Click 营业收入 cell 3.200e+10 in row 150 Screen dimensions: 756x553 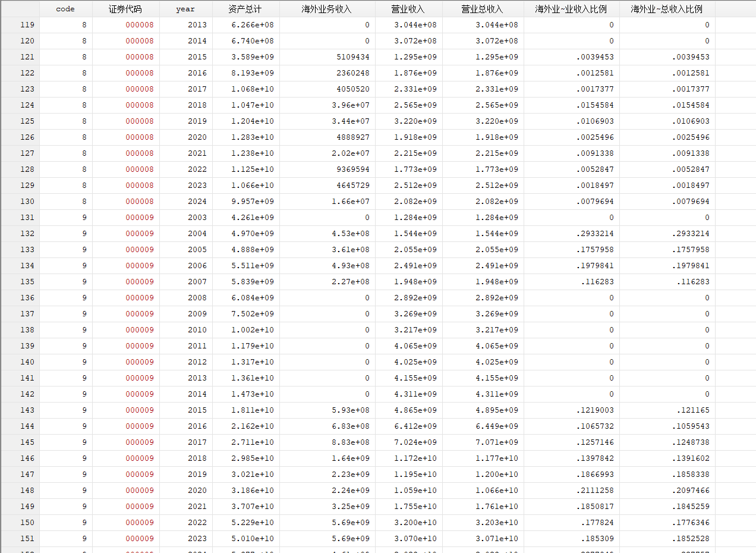(x=408, y=523)
